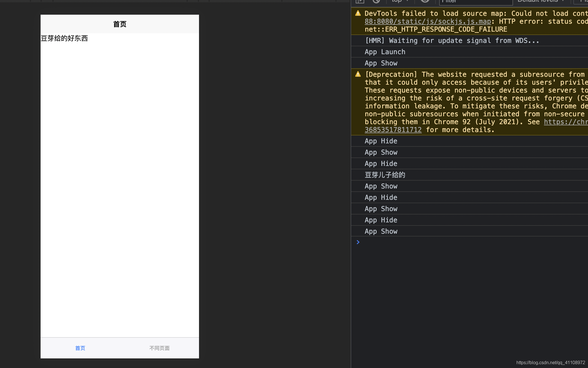Click the 首页 navigation bar title
This screenshot has height=368, width=588.
pyautogui.click(x=120, y=24)
